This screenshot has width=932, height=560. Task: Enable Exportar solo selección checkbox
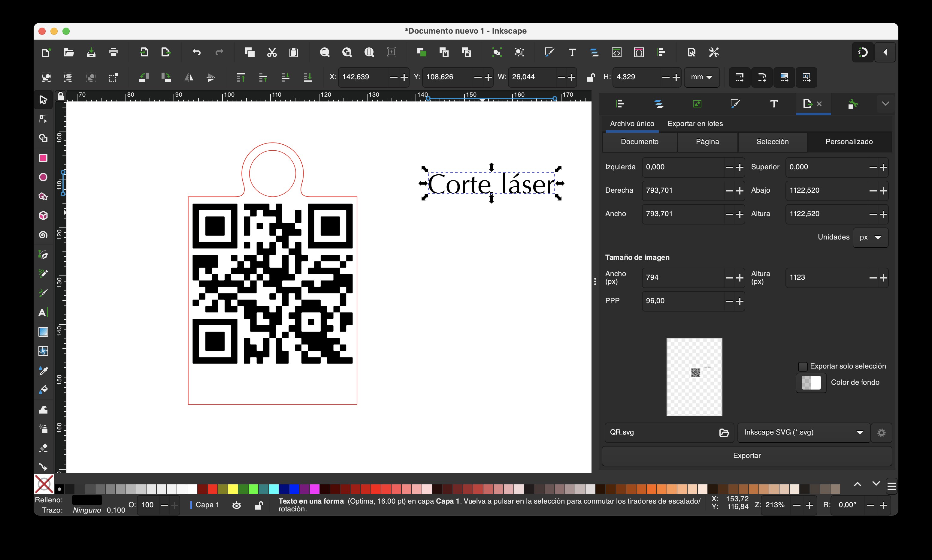pos(803,366)
